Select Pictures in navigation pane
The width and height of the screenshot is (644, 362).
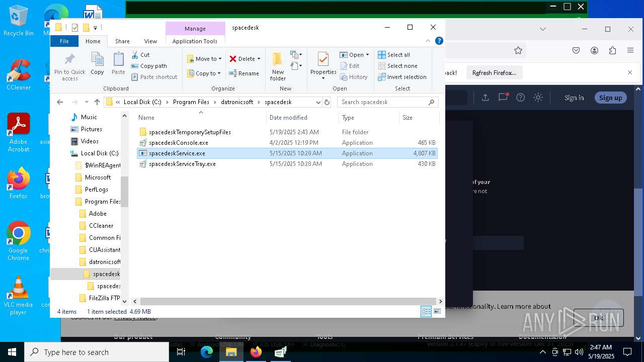click(x=91, y=129)
